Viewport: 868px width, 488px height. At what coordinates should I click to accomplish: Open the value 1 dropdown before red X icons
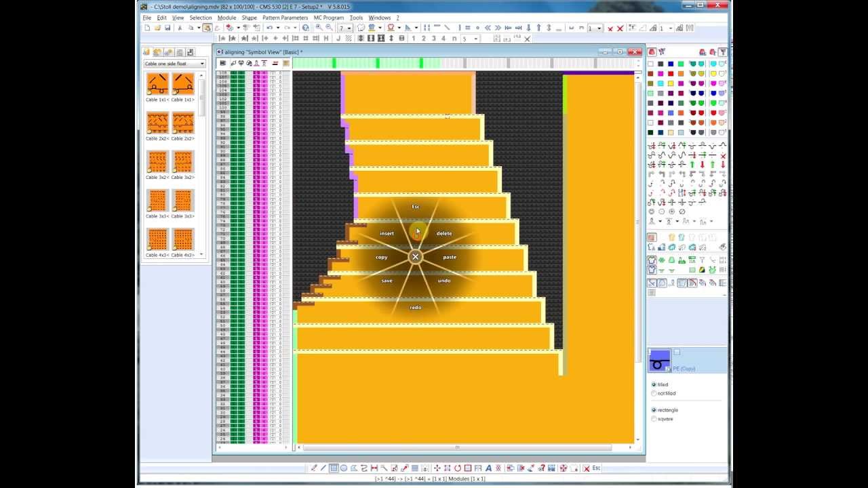[595, 28]
